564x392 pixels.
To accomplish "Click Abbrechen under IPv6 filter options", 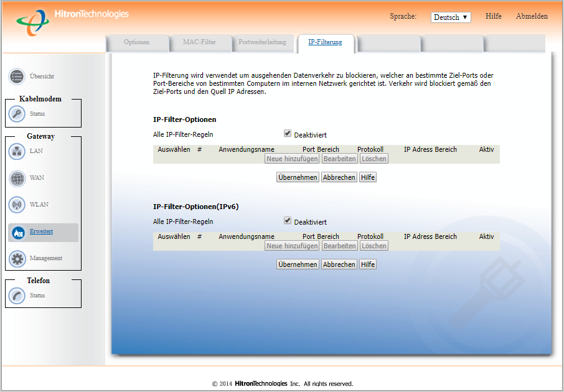I will click(339, 264).
